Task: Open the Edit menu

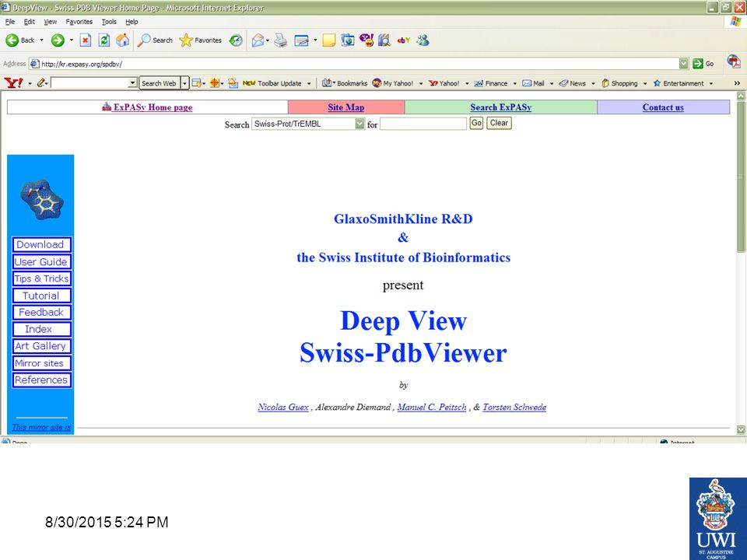Action: [30, 22]
